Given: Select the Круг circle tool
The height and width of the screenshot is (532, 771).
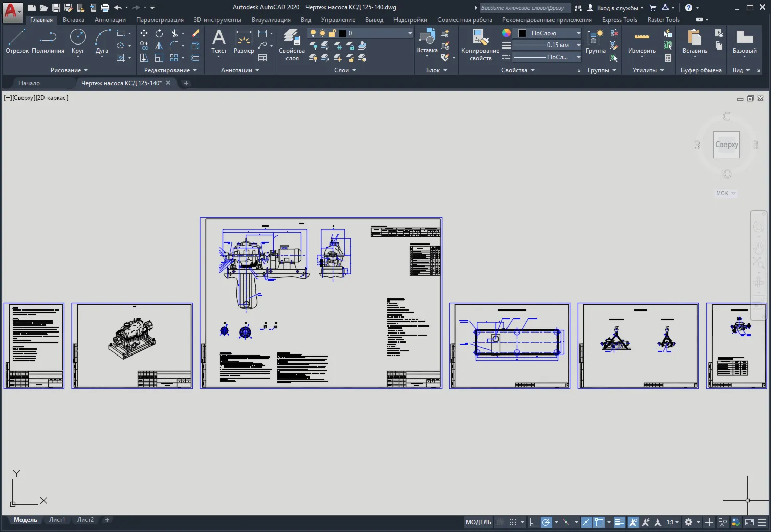Looking at the screenshot, I should pyautogui.click(x=78, y=42).
